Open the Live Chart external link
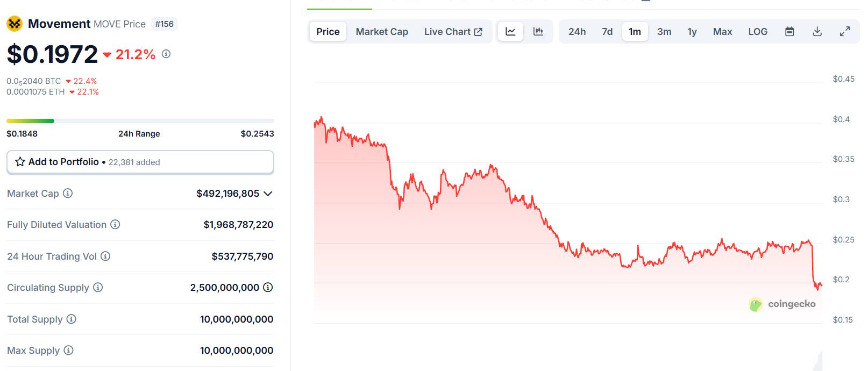This screenshot has height=371, width=868. 453,32
